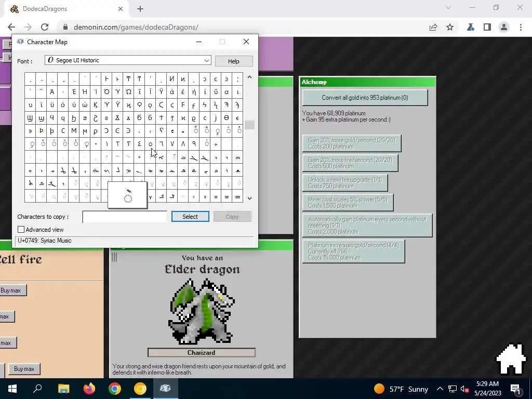Viewport: 532px width, 399px height.
Task: Switch to the DodecaDragons tab
Action: 66,9
